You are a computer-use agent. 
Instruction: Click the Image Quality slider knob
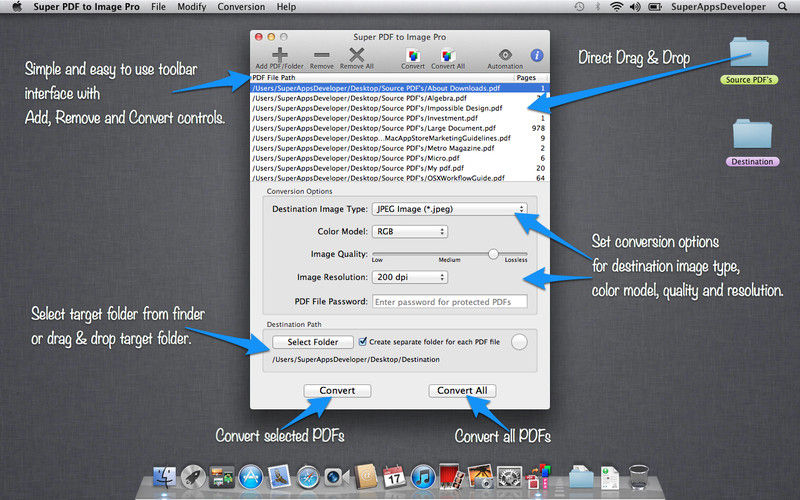pos(493,254)
